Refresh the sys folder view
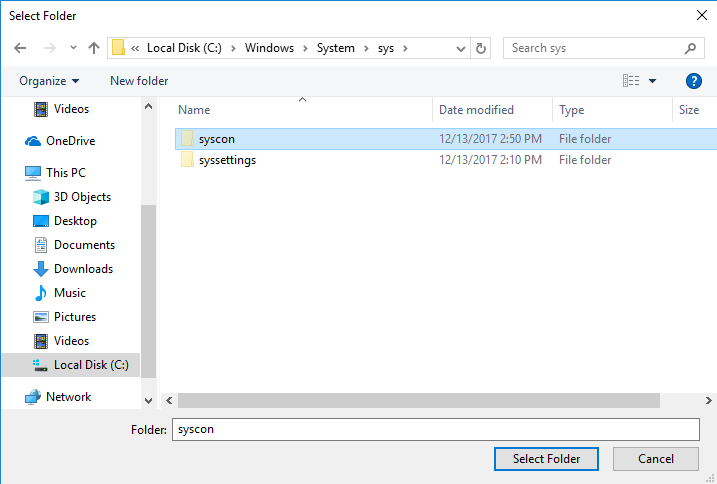This screenshot has width=717, height=484. (x=481, y=48)
